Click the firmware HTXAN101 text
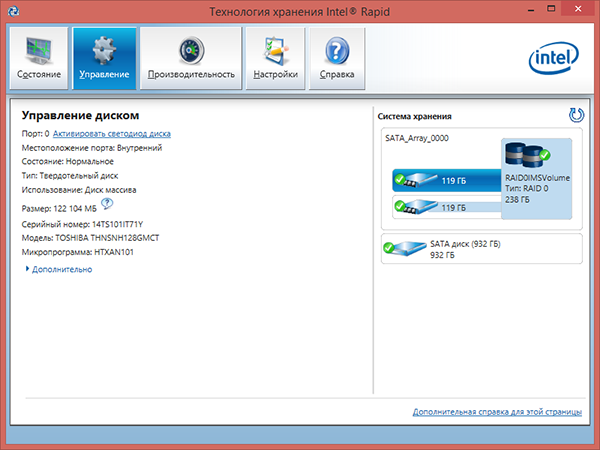 click(x=114, y=252)
